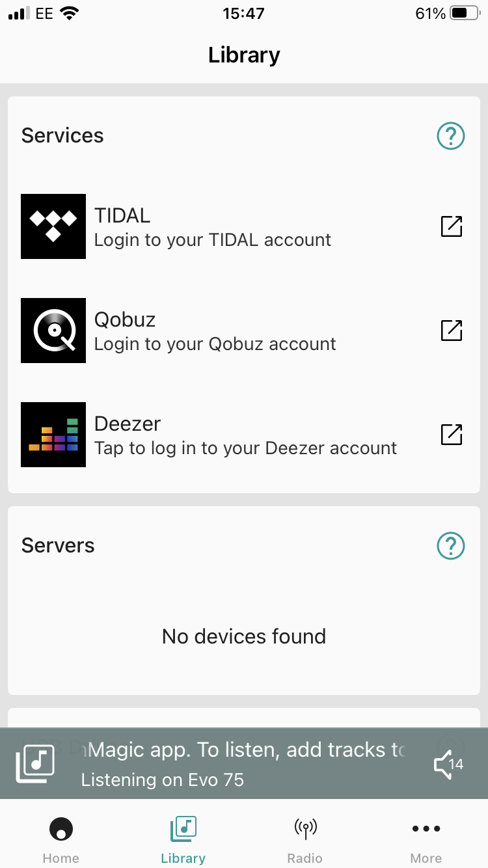Open the Servers help icon

coord(451,546)
